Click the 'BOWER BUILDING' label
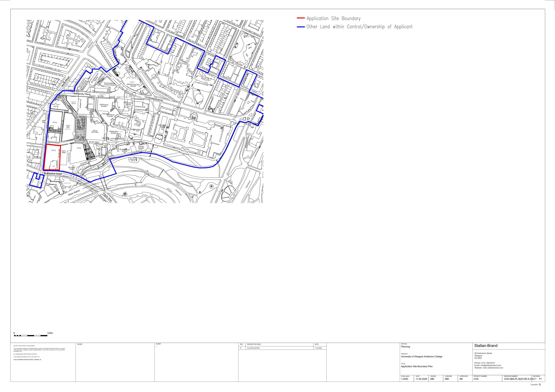Screen dimensions: 555x392 pos(140,107)
